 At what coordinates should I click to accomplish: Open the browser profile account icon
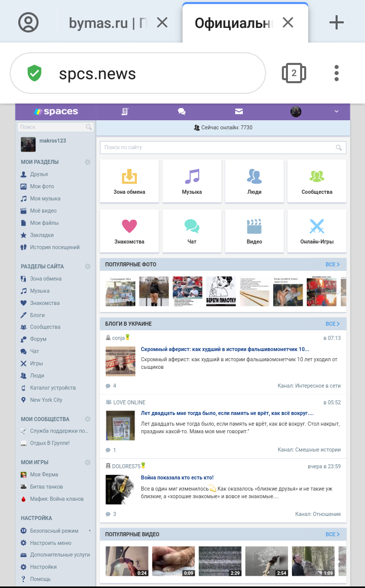pyautogui.click(x=28, y=22)
